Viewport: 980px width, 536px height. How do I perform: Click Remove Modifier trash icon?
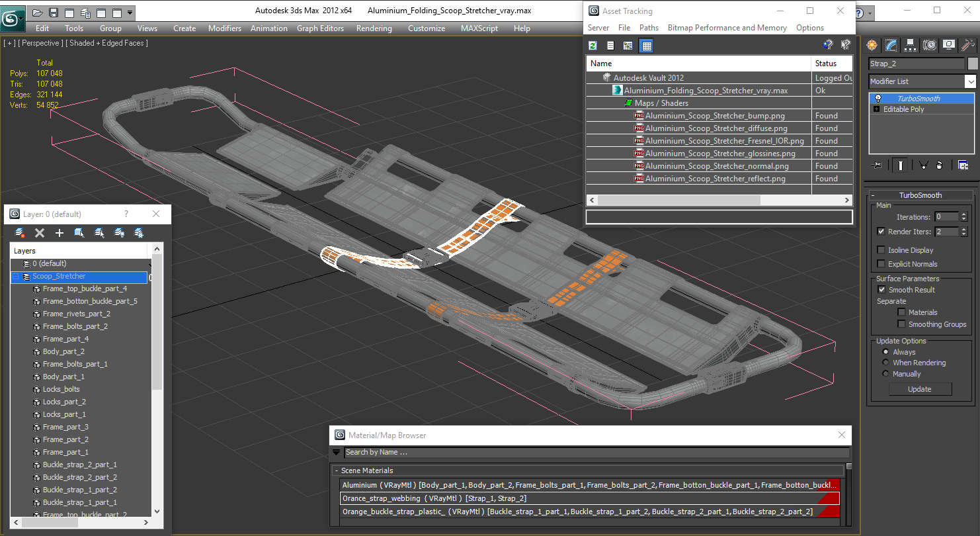[x=940, y=165]
